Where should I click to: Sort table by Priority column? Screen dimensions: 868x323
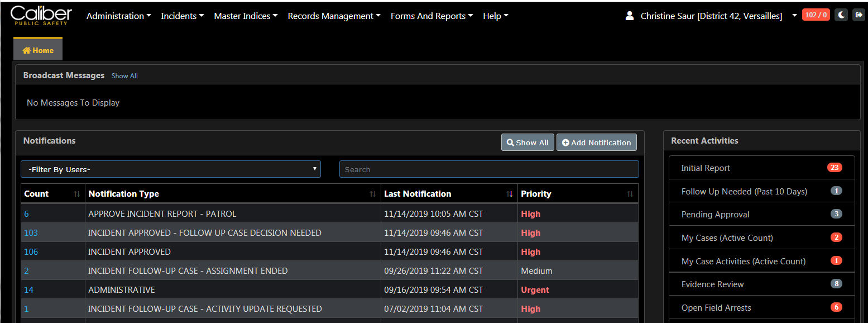coord(630,194)
